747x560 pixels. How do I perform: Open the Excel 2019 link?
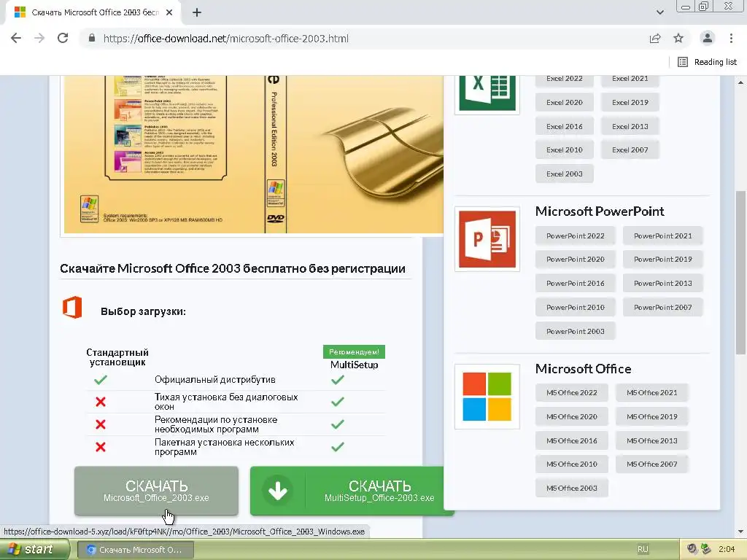pyautogui.click(x=630, y=102)
